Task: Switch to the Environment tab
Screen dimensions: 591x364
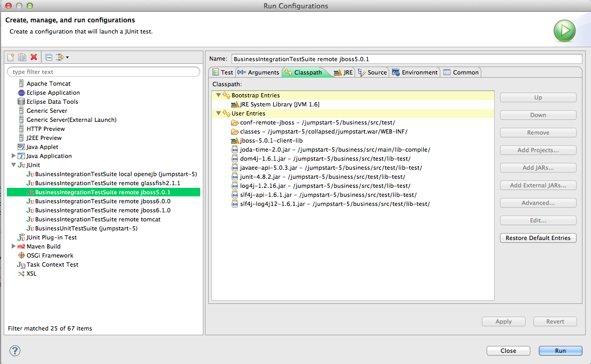Action: (415, 72)
